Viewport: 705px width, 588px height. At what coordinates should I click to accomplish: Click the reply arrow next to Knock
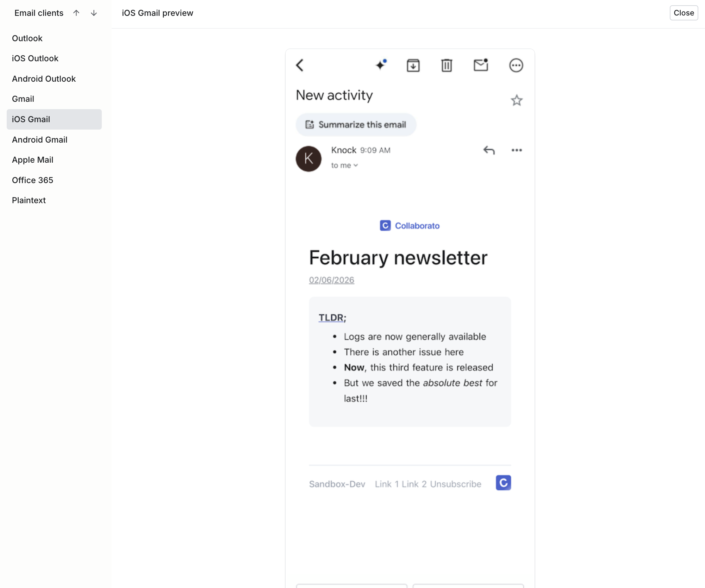[489, 150]
